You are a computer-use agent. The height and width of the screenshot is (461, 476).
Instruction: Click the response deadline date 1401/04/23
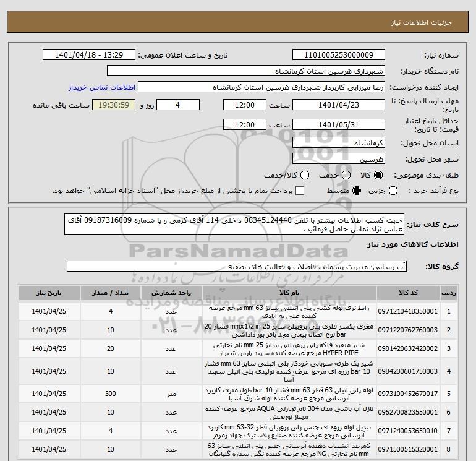[x=339, y=105]
